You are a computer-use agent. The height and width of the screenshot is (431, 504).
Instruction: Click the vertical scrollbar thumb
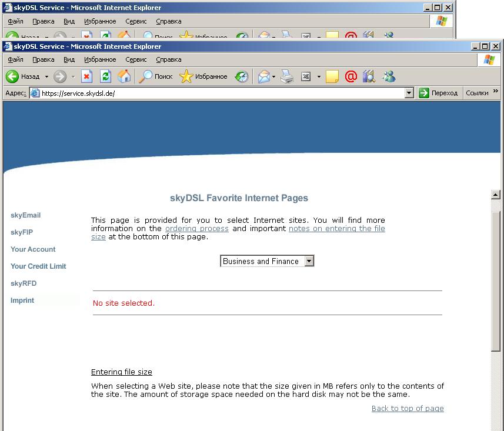(496, 281)
